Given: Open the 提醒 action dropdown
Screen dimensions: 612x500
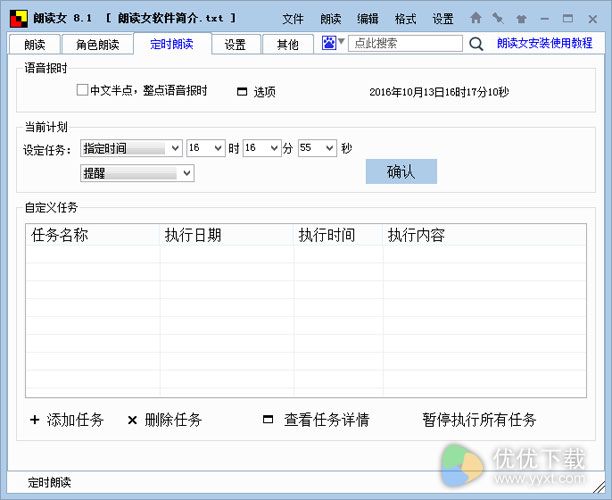Looking at the screenshot, I should (x=137, y=173).
